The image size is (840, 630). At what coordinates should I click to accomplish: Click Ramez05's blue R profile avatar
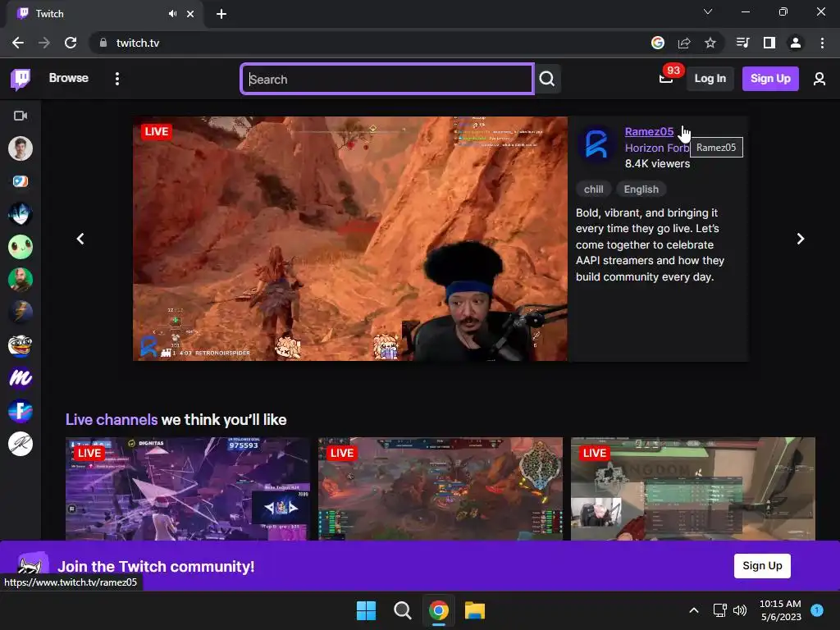click(x=596, y=144)
